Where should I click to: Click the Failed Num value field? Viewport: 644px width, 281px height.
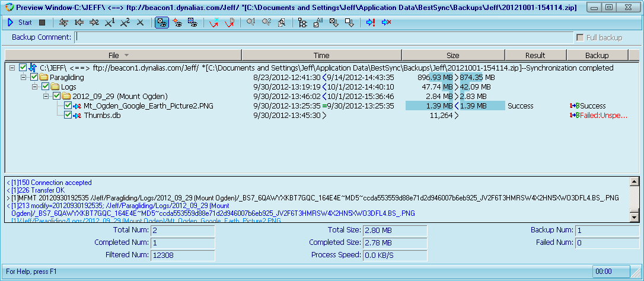(607, 243)
